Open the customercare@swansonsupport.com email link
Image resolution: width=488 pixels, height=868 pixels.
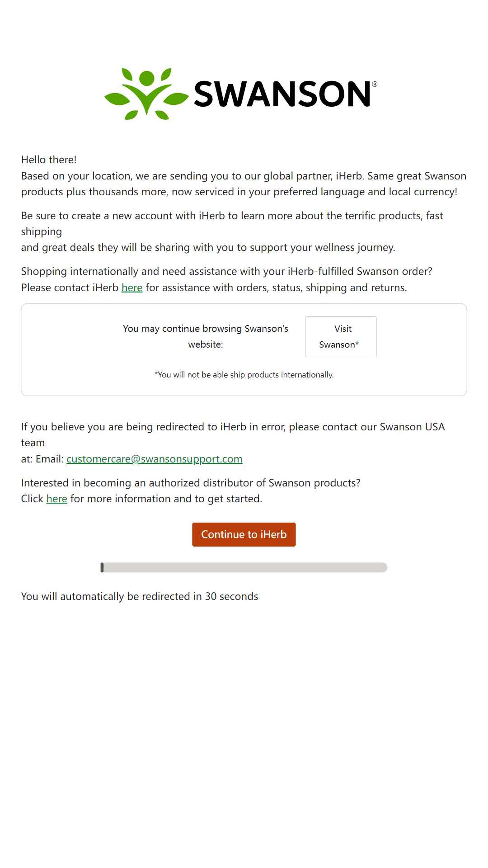[155, 459]
